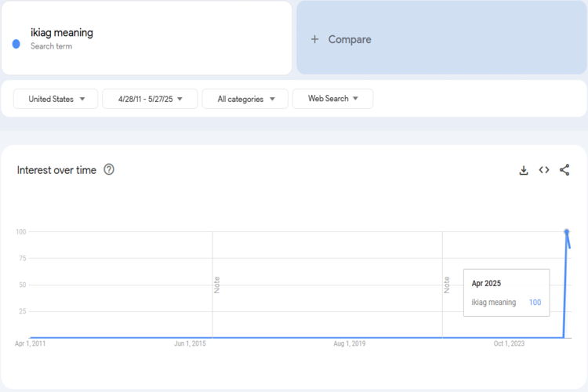Open the Web Search type dropdown

click(332, 99)
